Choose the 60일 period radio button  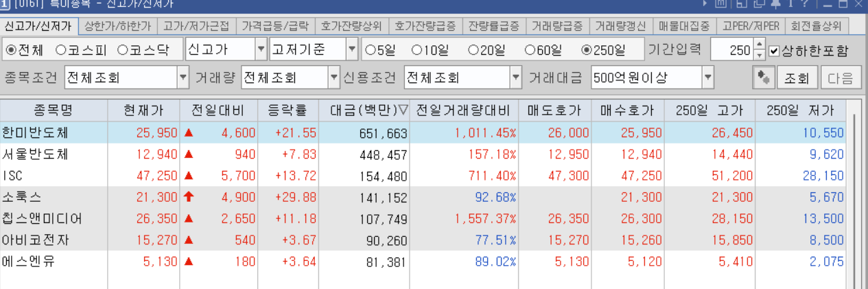[x=529, y=49]
